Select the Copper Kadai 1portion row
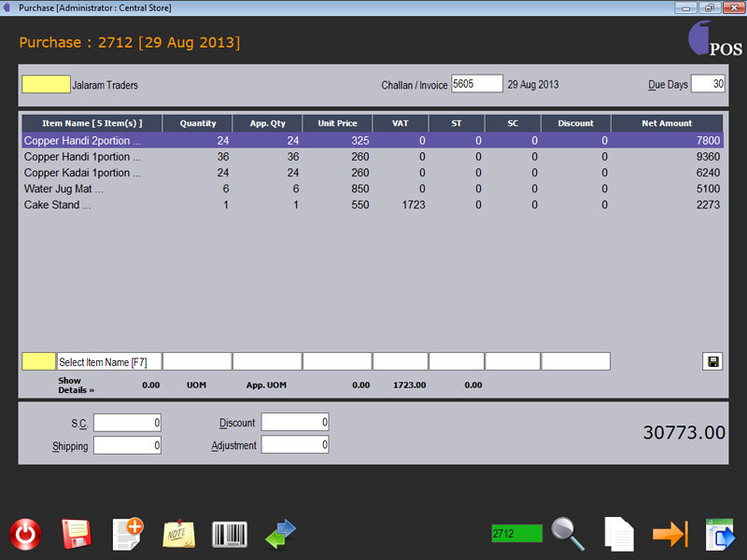 point(83,173)
